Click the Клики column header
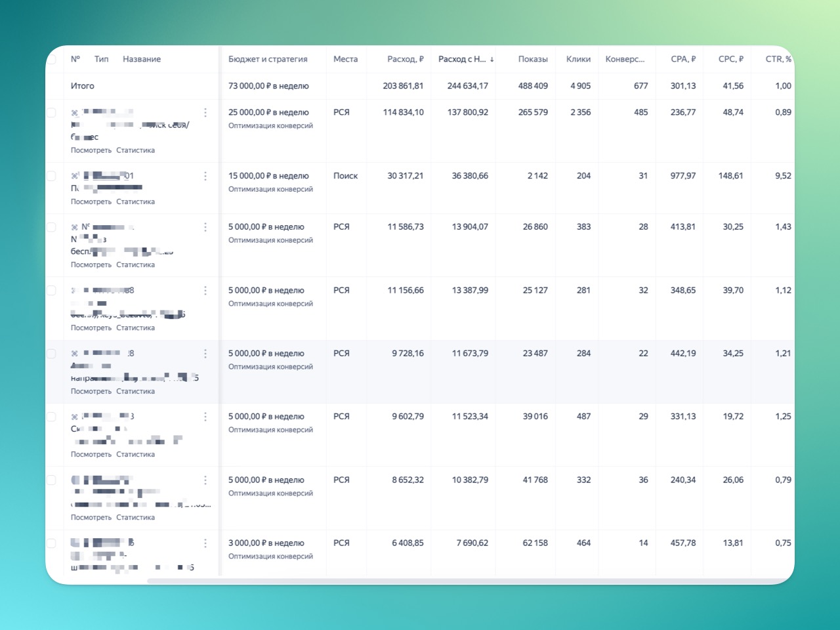Screen dimensions: 840x630 578,59
